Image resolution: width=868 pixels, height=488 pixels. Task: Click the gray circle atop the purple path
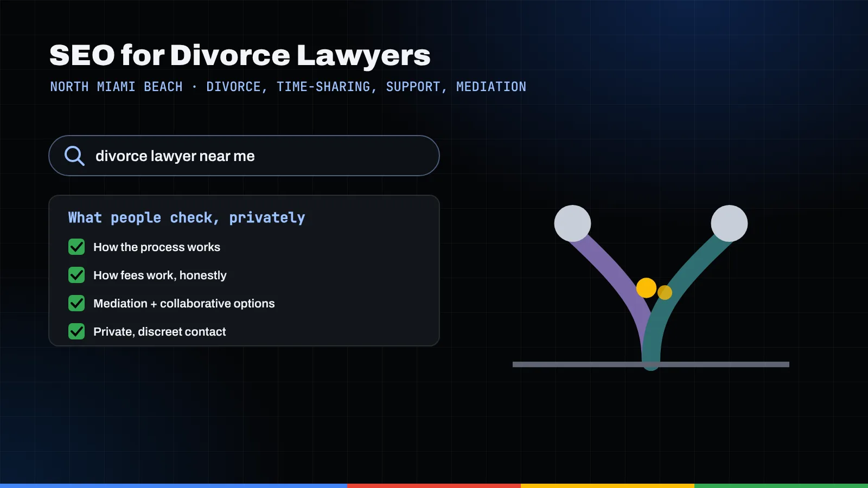click(572, 223)
